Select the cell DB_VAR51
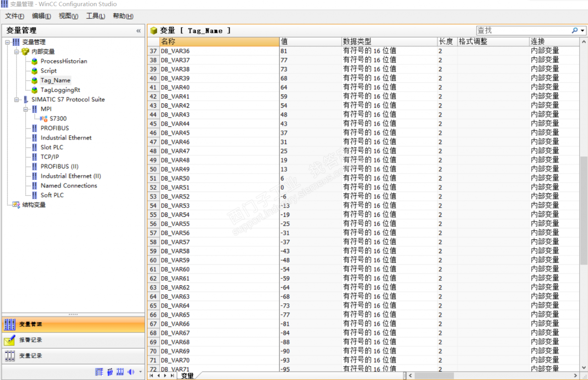 pos(219,187)
